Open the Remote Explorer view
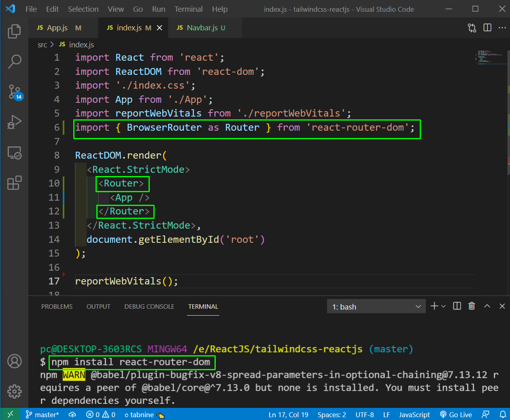The image size is (510, 420). pyautogui.click(x=15, y=153)
